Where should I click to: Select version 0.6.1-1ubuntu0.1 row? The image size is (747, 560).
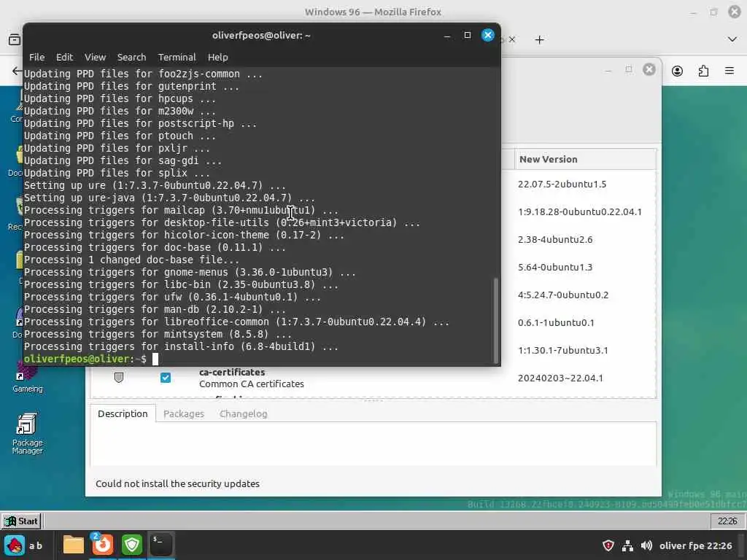pos(556,322)
